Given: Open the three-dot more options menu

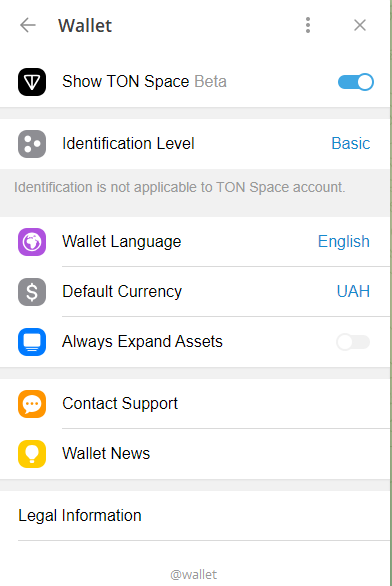Looking at the screenshot, I should point(308,25).
